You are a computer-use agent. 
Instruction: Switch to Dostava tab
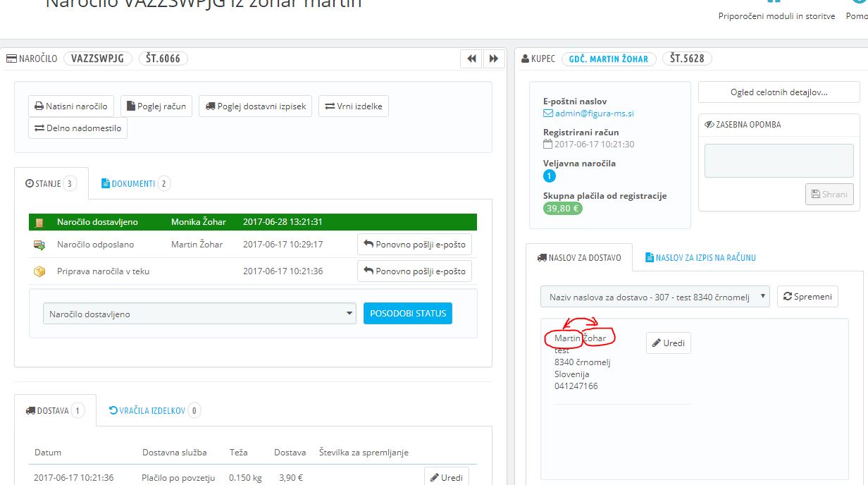pyautogui.click(x=55, y=410)
